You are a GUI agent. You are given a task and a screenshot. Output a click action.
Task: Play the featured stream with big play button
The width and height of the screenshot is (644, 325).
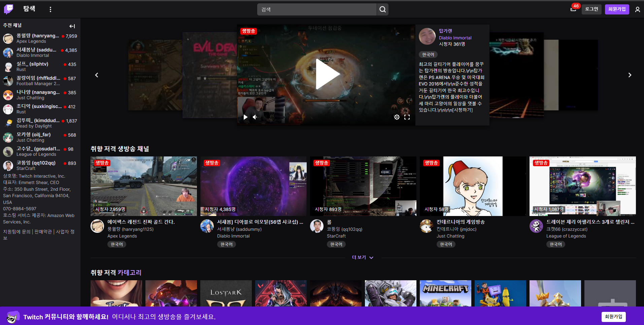pyautogui.click(x=327, y=74)
